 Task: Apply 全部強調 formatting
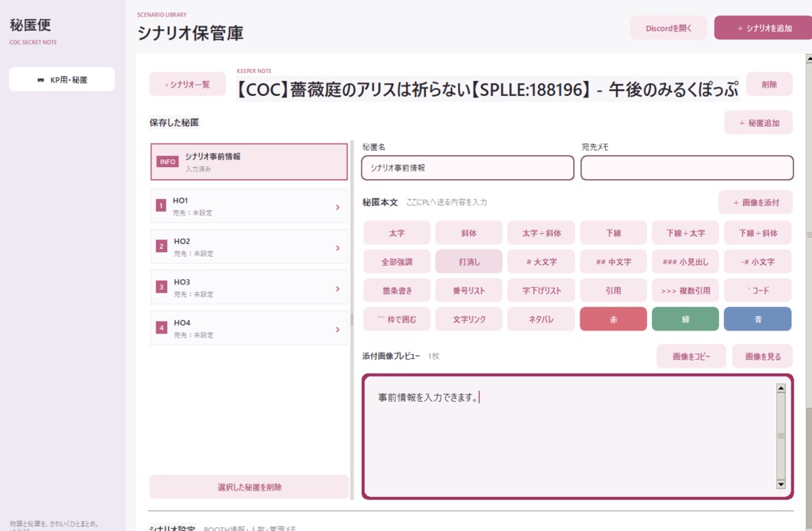point(396,262)
